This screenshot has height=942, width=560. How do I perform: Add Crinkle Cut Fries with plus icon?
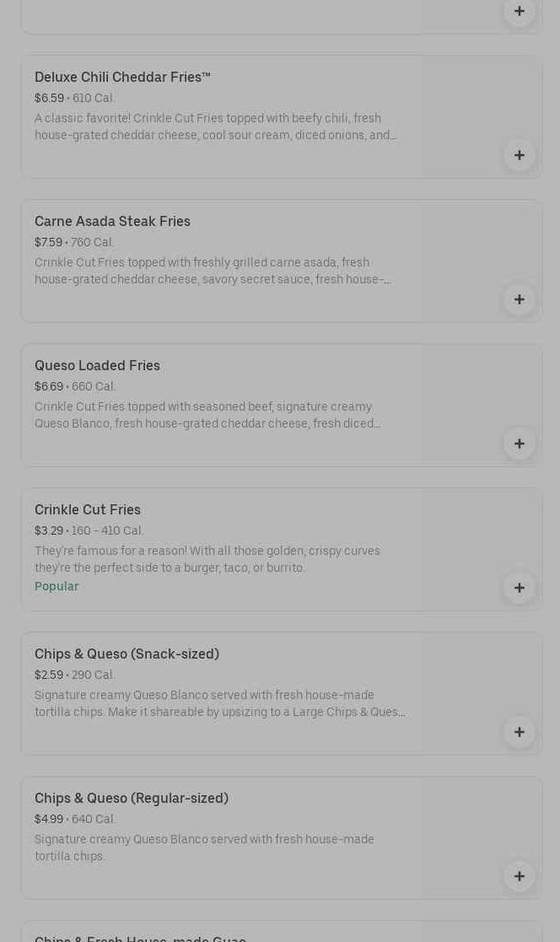(x=519, y=588)
